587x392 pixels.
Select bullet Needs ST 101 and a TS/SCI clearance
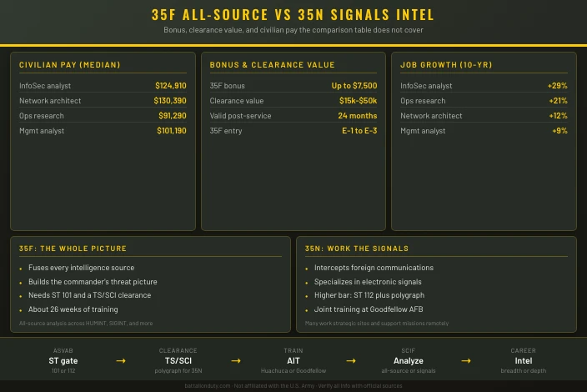pos(90,295)
